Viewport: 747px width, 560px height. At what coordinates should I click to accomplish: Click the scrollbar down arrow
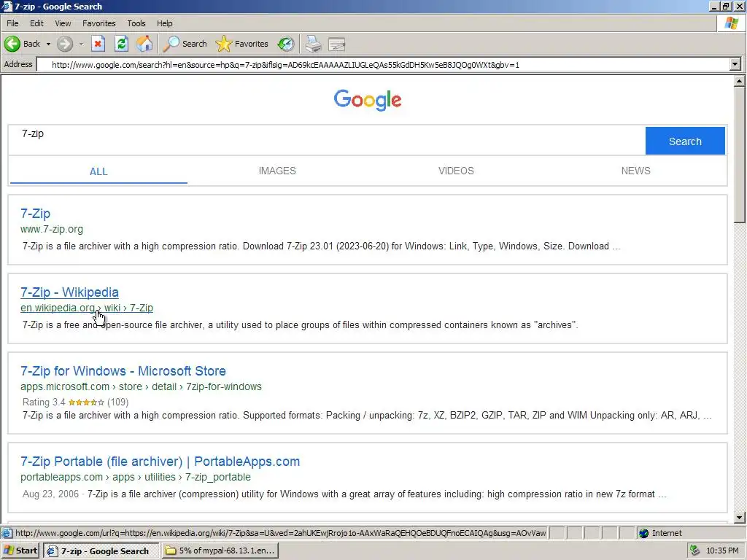[739, 517]
